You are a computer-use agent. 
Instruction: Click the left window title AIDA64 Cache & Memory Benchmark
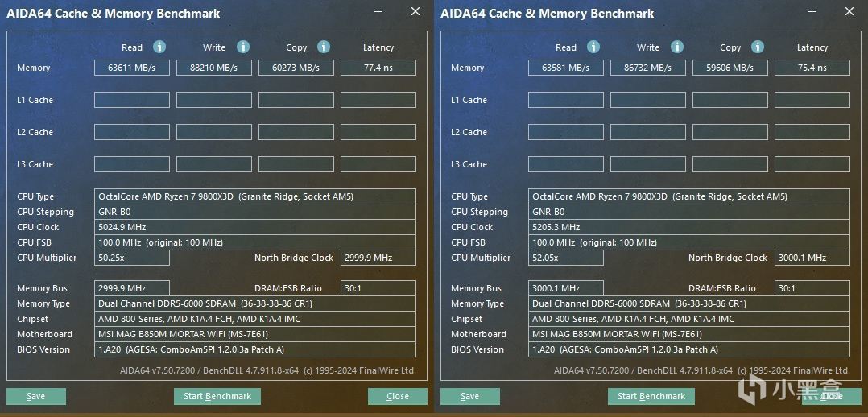click(113, 14)
